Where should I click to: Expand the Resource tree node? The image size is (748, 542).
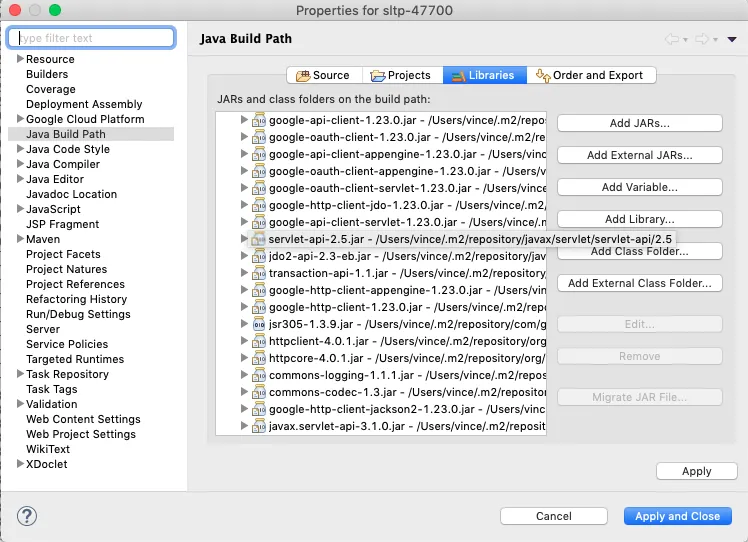(20, 60)
